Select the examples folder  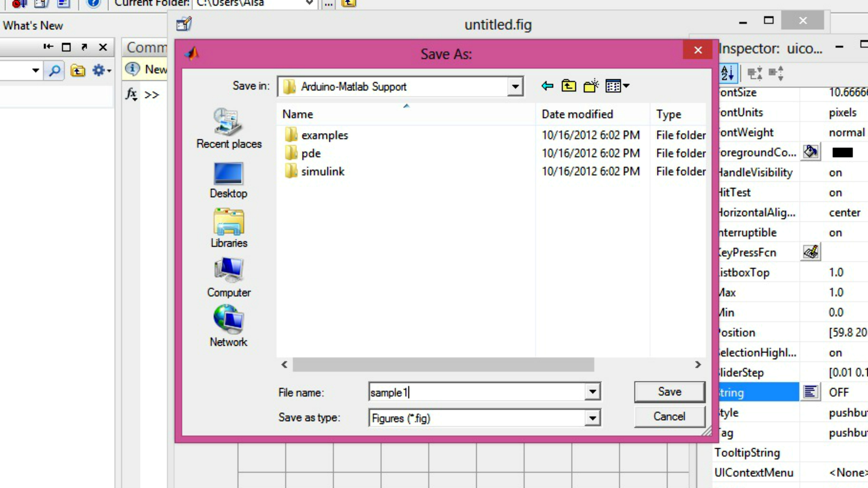[324, 135]
